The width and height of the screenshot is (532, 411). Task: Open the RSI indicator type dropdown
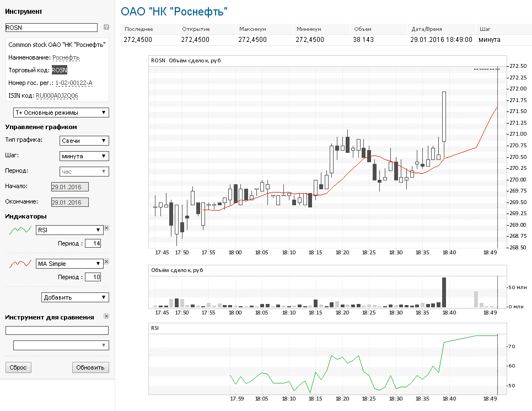click(69, 230)
